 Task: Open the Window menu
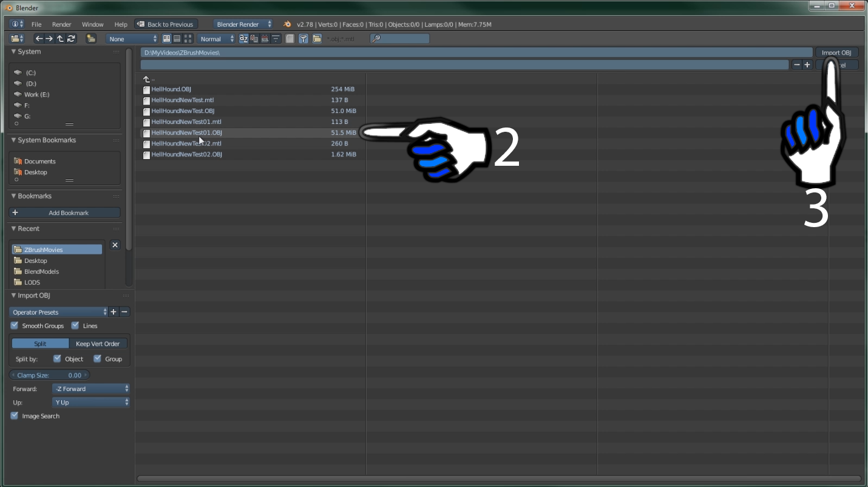coord(93,24)
